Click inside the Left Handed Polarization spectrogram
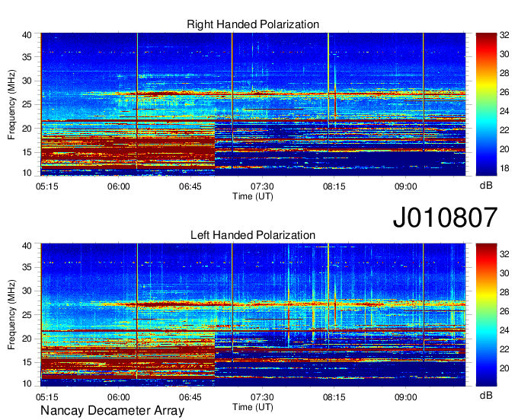518x420 pixels. 253,315
